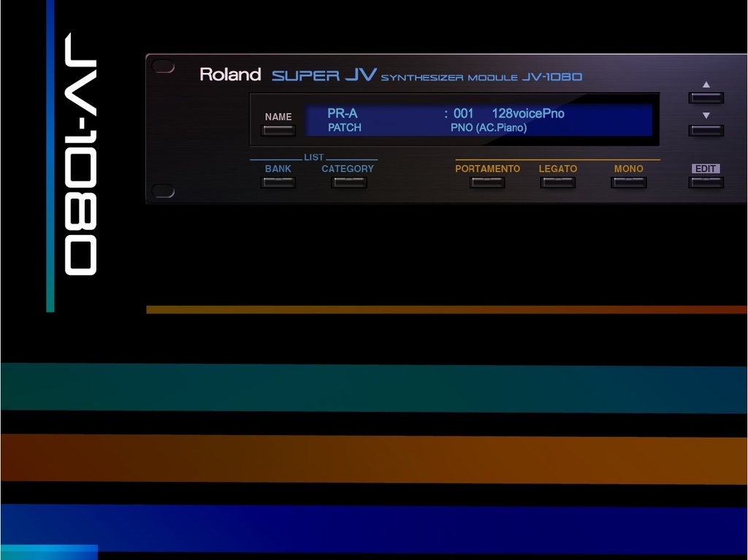Click the NAME button beside the display

click(278, 130)
